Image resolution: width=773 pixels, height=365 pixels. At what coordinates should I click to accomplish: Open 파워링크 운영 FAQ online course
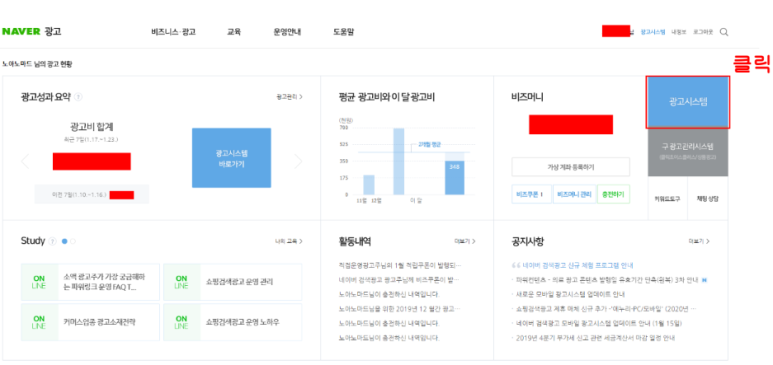point(90,282)
